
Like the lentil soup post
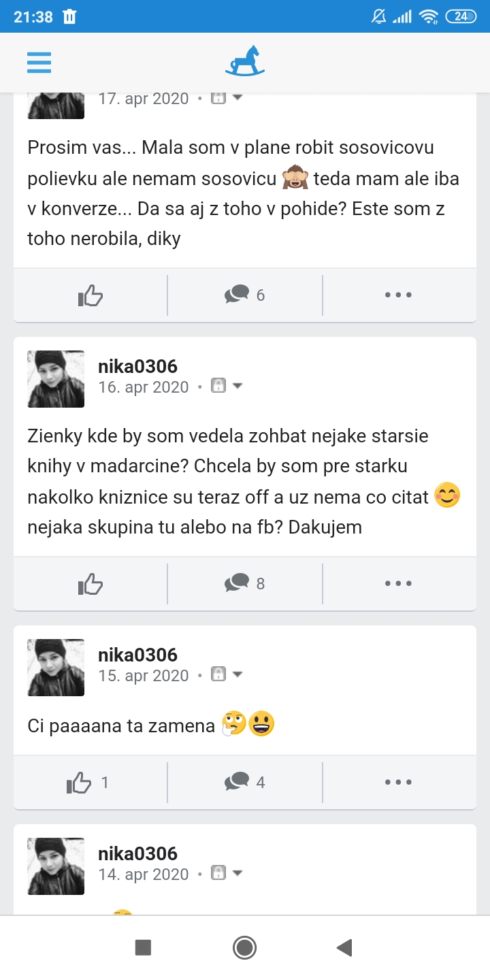pyautogui.click(x=91, y=295)
